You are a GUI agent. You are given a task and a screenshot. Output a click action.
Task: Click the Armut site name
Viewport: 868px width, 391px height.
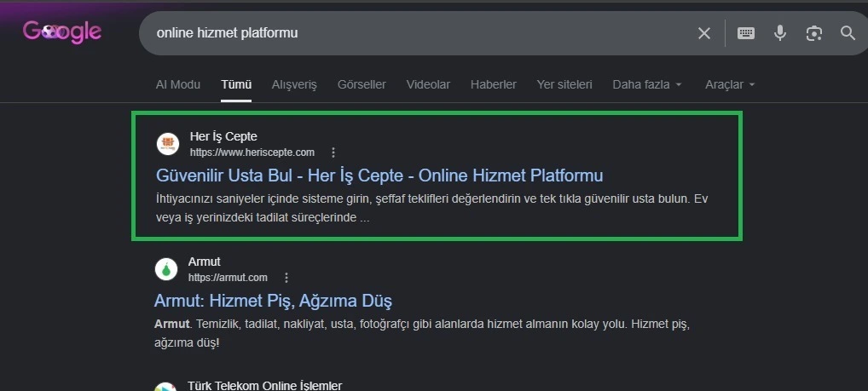(x=205, y=262)
